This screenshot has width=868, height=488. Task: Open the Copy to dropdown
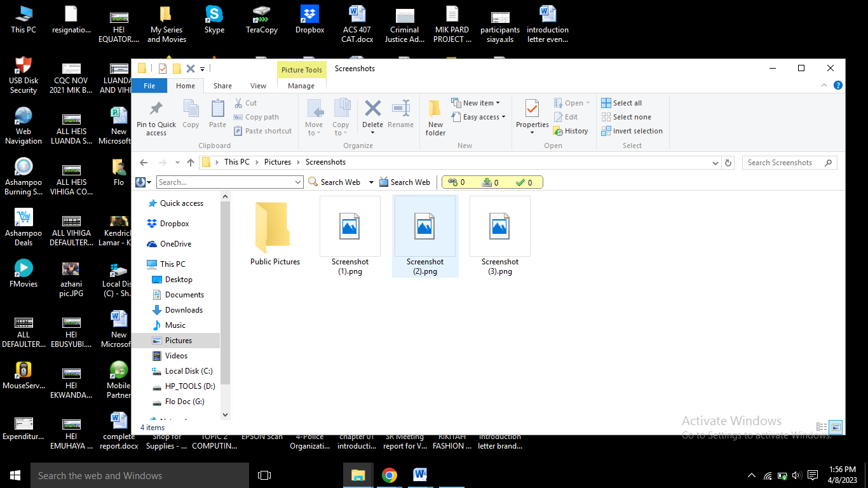point(341,118)
